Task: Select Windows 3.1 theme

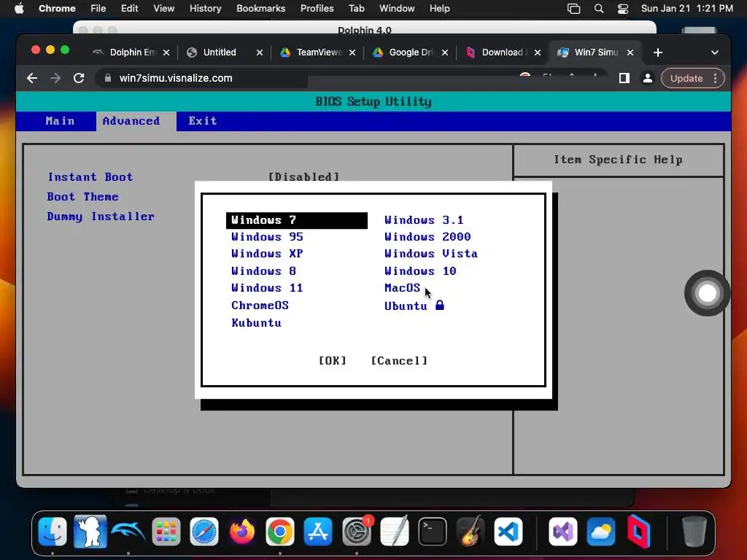Action: [424, 220]
